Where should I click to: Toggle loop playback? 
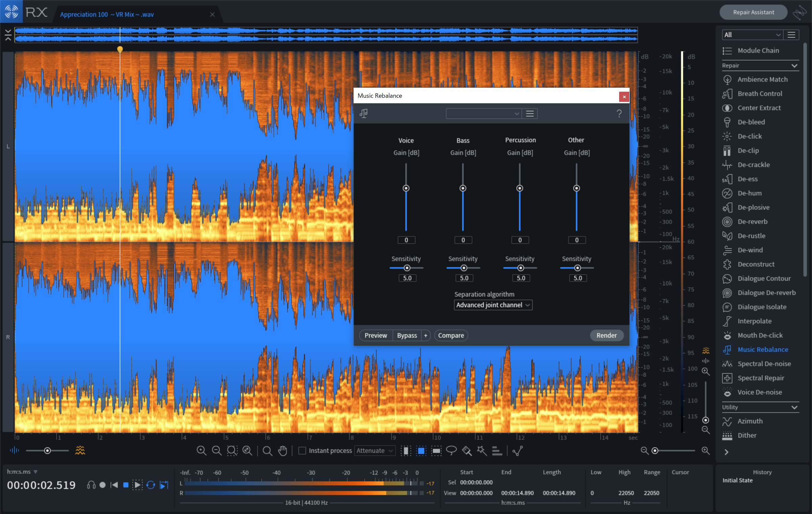(151, 485)
